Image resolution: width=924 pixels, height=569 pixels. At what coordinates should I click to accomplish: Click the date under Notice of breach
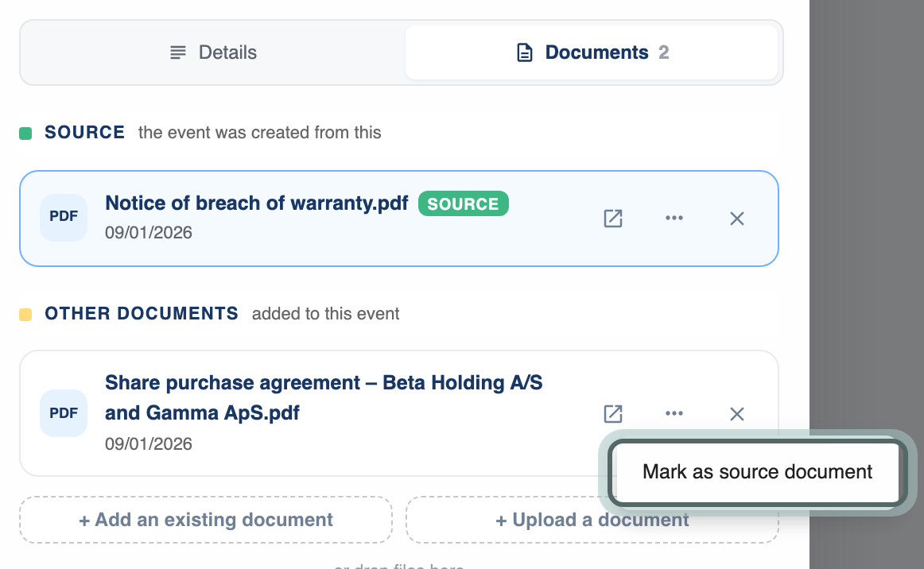click(149, 233)
